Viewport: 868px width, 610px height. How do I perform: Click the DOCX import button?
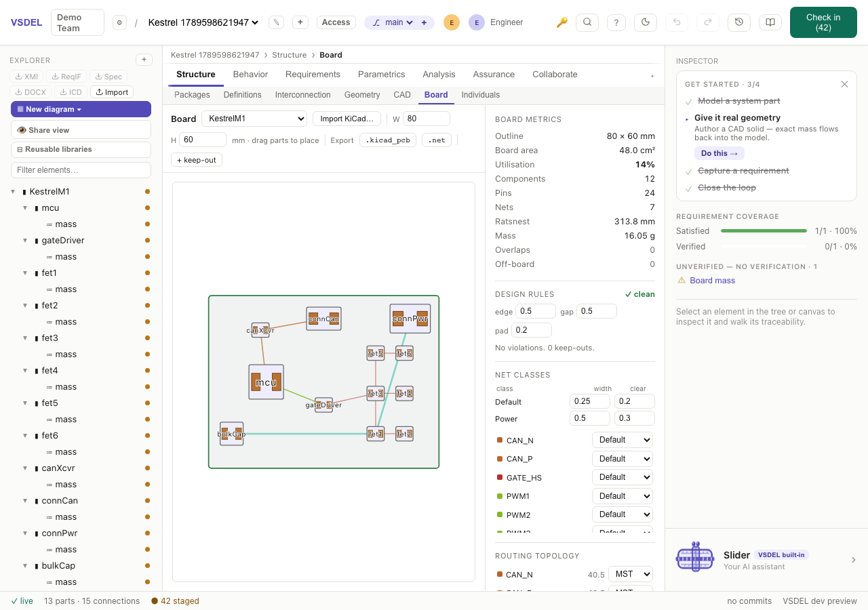[x=31, y=92]
